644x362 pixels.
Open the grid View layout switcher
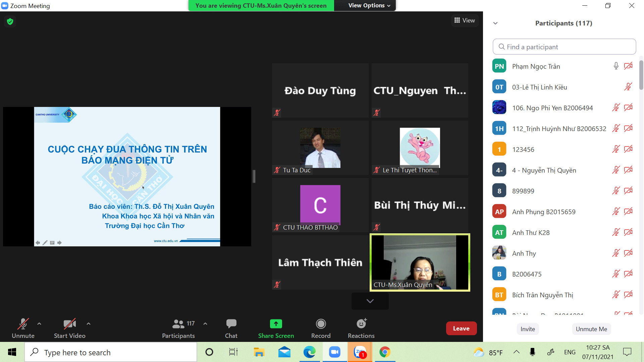(x=464, y=20)
